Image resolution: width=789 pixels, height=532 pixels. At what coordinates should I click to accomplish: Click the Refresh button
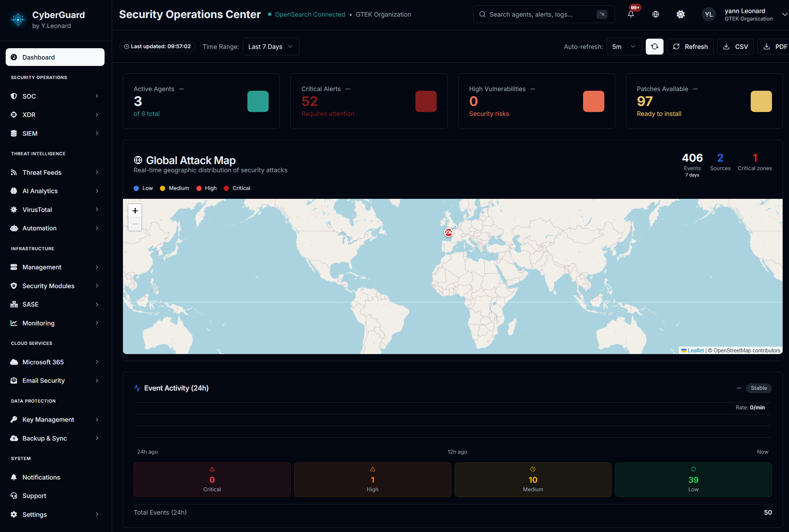click(x=690, y=46)
